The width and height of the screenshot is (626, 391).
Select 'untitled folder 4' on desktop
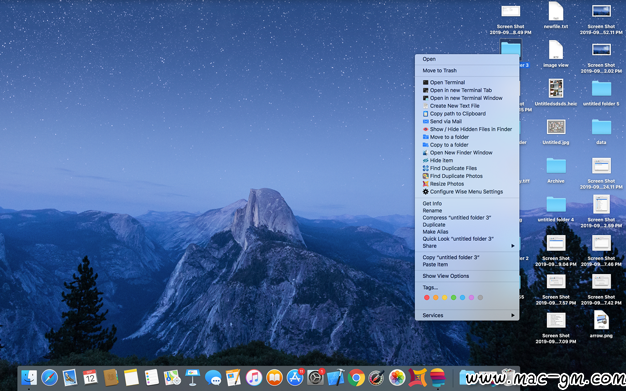pos(556,208)
